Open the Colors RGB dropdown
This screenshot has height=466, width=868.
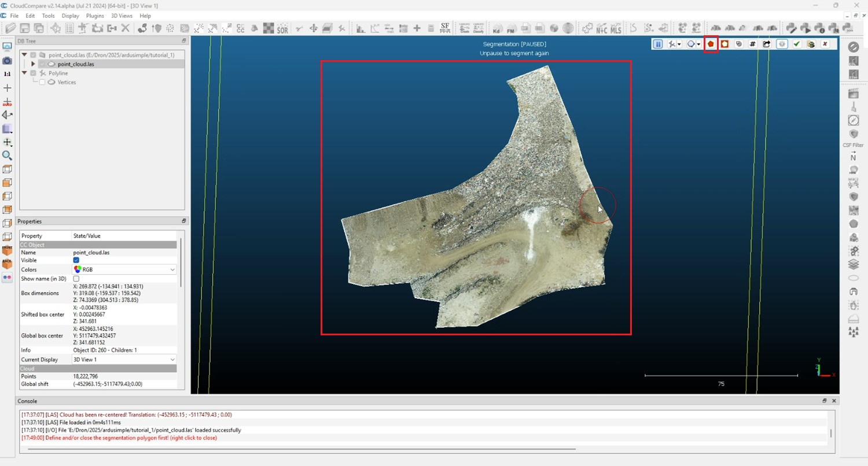click(172, 269)
